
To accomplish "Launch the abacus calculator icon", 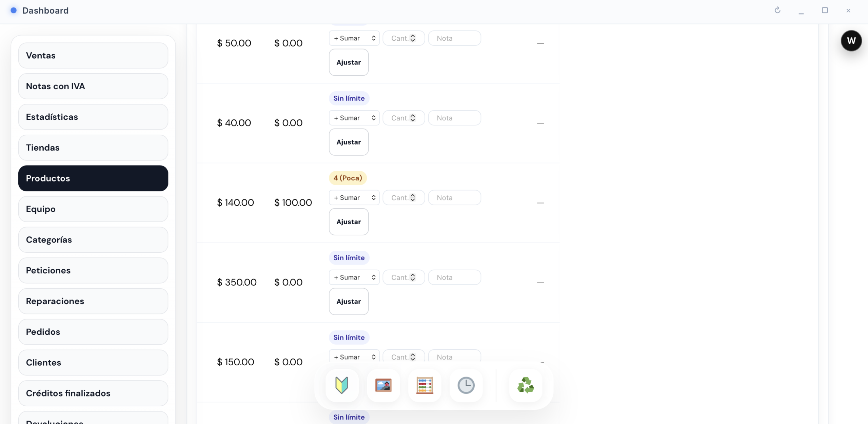I will tap(425, 385).
